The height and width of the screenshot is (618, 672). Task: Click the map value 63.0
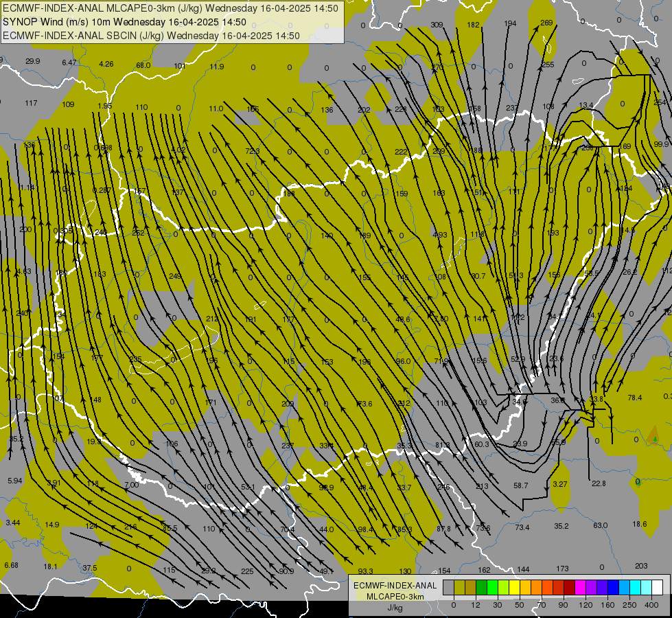(600, 525)
